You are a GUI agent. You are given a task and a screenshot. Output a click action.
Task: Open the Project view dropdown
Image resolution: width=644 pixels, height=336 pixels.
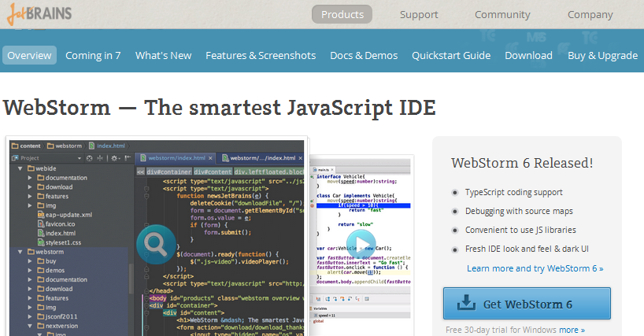80,158
